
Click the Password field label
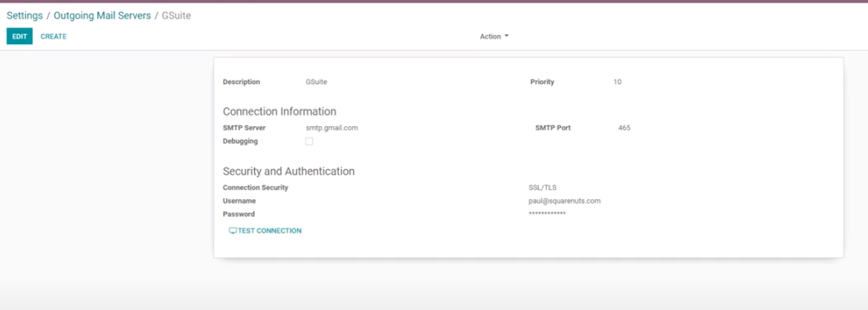239,214
